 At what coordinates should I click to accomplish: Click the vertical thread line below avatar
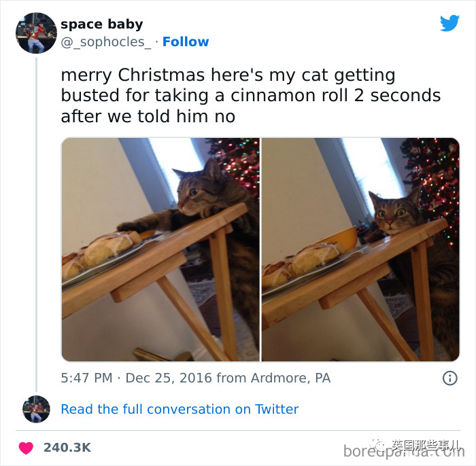37,224
